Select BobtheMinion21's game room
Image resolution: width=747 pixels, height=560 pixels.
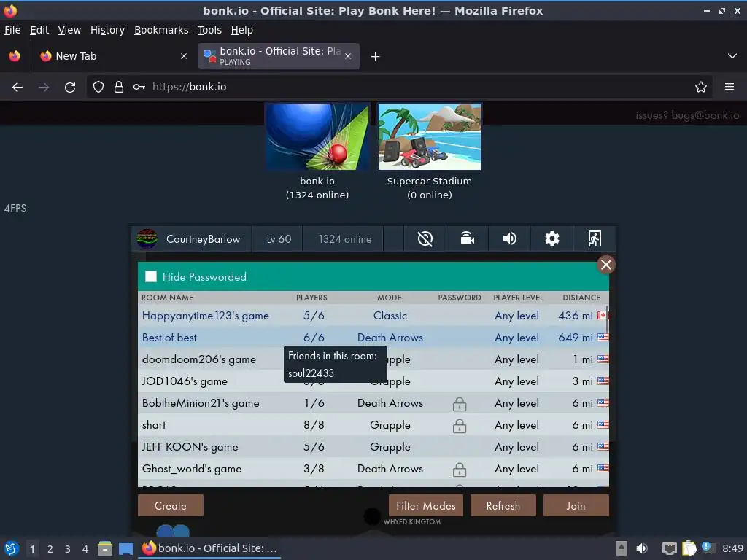click(x=373, y=402)
